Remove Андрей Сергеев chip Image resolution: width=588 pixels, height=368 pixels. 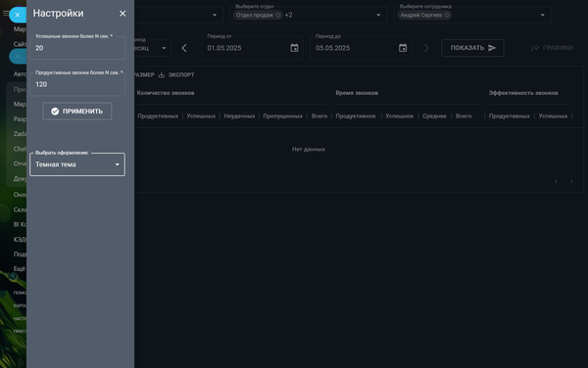(x=447, y=15)
